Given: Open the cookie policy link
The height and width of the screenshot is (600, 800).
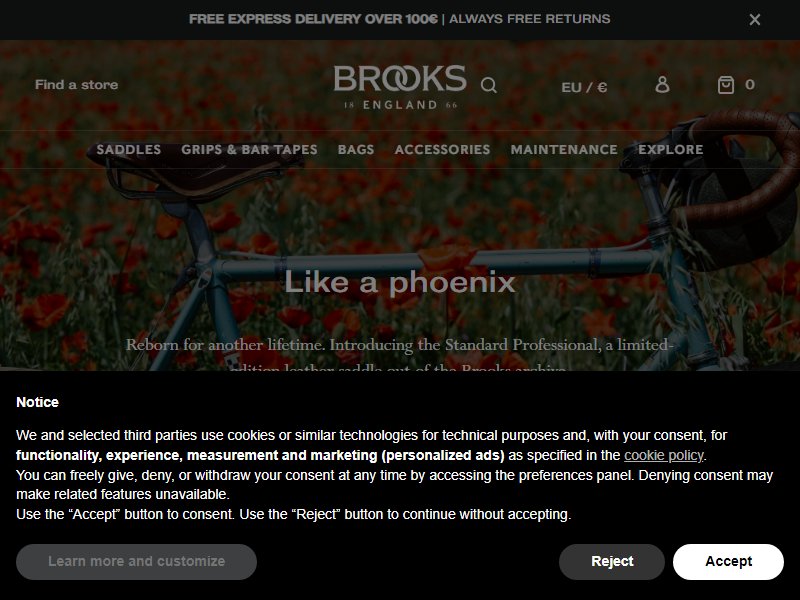Looking at the screenshot, I should pyautogui.click(x=664, y=455).
